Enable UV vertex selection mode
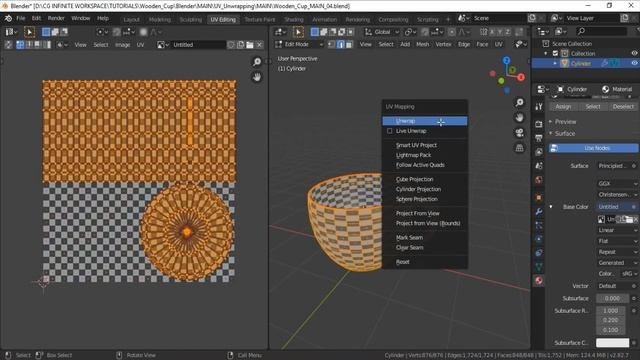This screenshot has width=640, height=360. 20,45
